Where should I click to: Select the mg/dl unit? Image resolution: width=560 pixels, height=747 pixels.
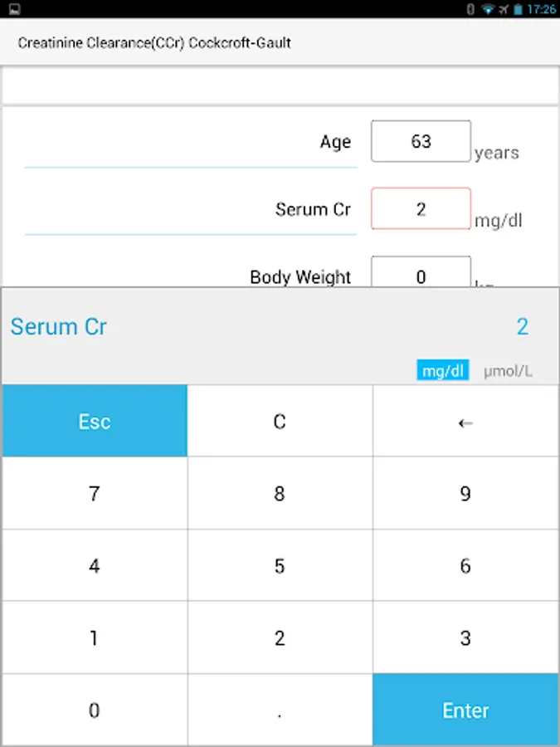(443, 371)
